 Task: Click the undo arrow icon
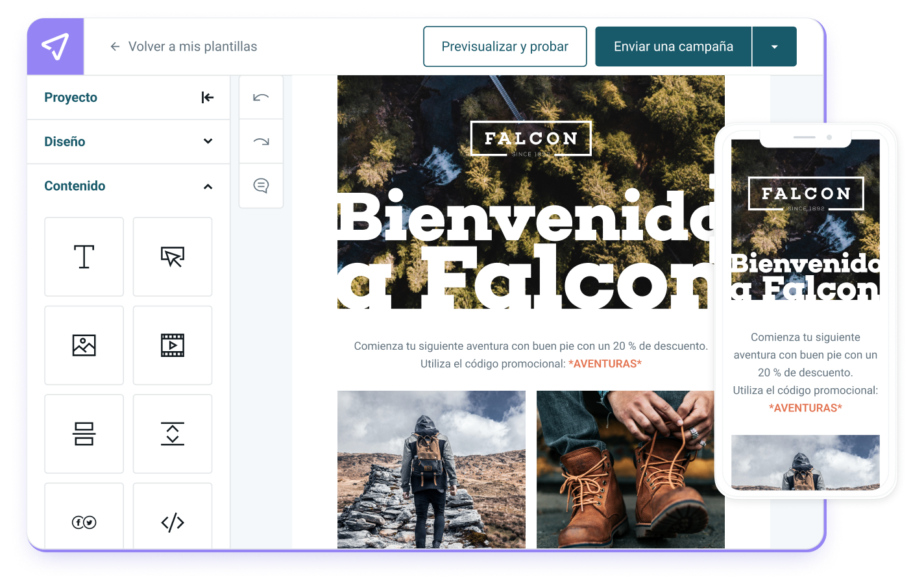261,97
